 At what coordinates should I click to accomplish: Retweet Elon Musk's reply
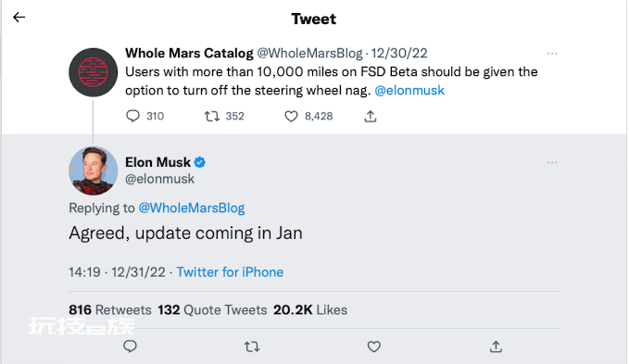coord(252,346)
